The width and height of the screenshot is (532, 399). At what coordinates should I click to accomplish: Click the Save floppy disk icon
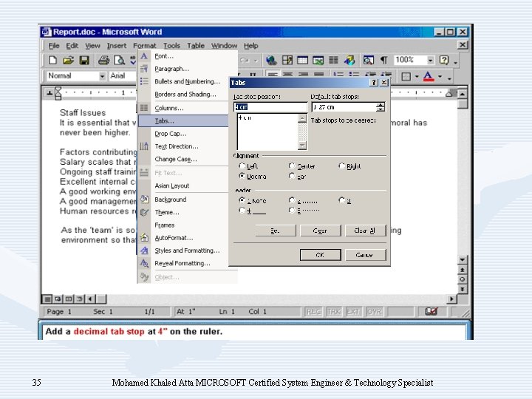[84, 61]
